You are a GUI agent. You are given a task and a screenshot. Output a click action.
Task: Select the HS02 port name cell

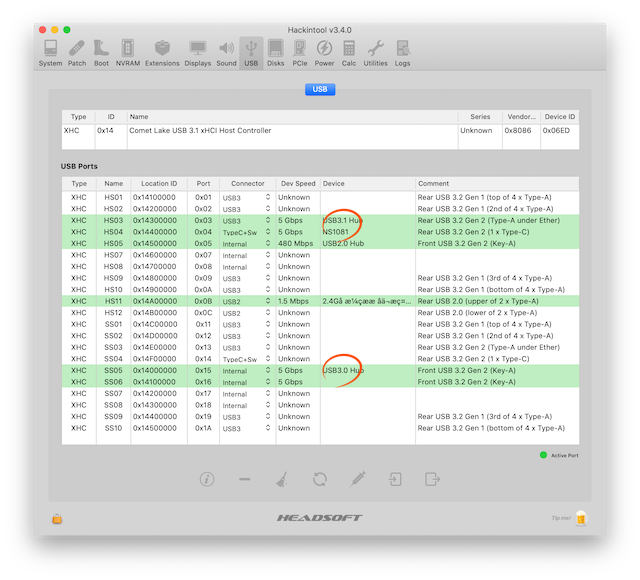coord(113,209)
